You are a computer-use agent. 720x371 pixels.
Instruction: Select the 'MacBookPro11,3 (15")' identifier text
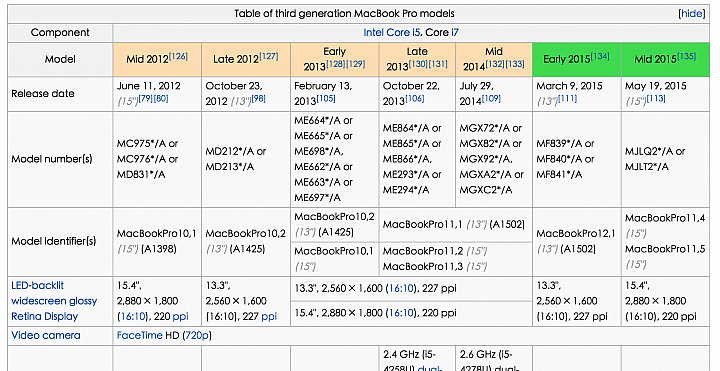pos(435,266)
